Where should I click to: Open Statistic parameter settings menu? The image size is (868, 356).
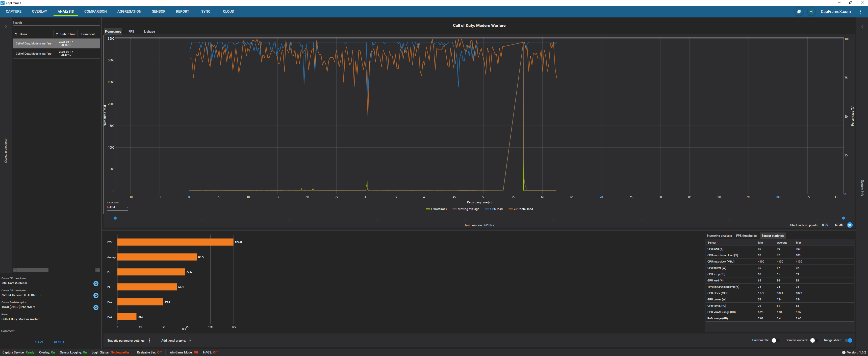pos(150,341)
